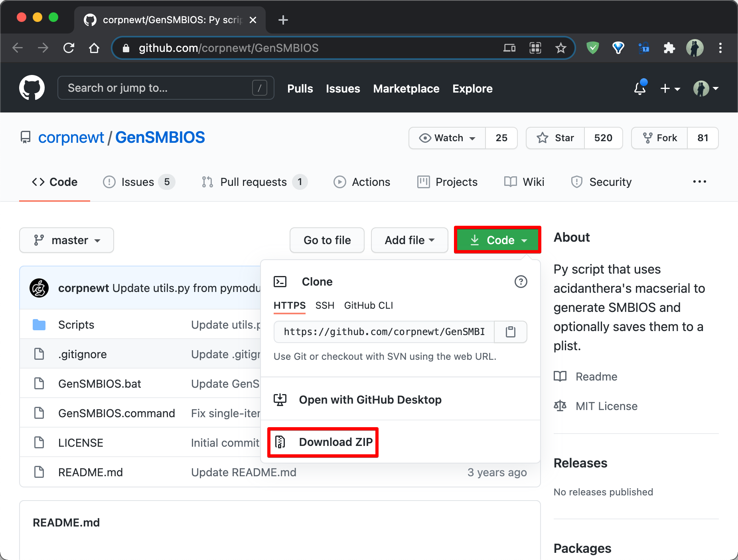Image resolution: width=738 pixels, height=560 pixels.
Task: Open the Extensions puzzle icon
Action: [669, 48]
